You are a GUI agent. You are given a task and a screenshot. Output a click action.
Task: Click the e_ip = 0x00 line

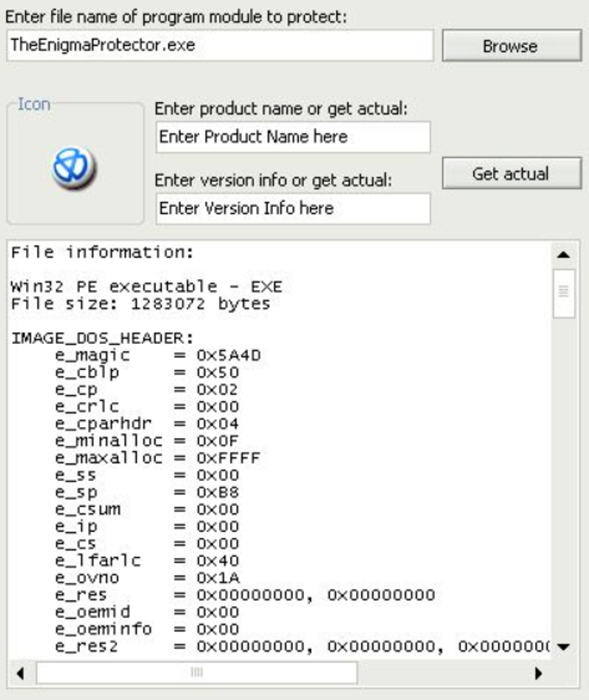tap(146, 527)
